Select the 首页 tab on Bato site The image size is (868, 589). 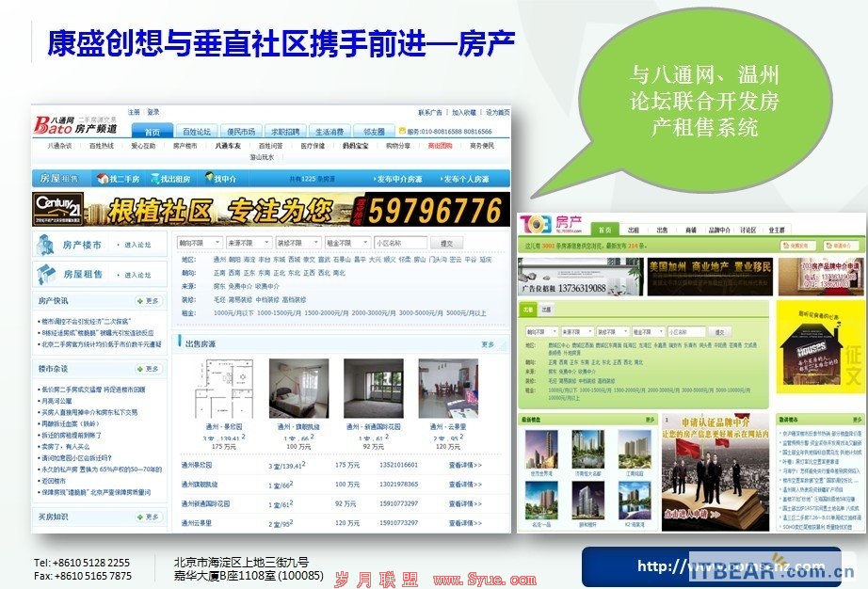(x=153, y=132)
